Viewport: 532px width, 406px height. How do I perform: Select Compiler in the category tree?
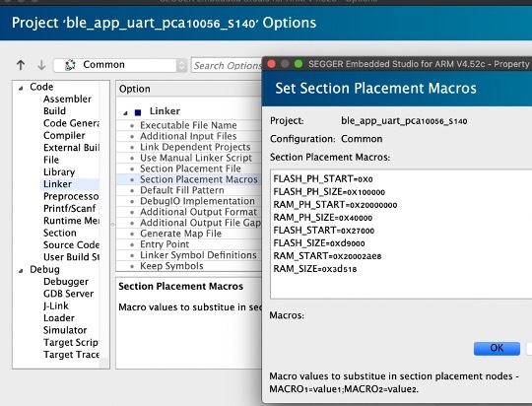tap(64, 135)
